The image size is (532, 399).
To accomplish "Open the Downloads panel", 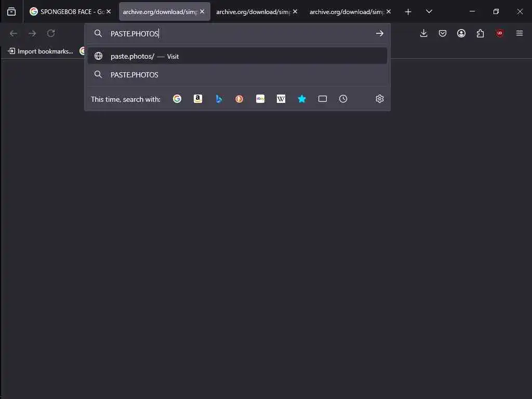I will click(x=423, y=33).
